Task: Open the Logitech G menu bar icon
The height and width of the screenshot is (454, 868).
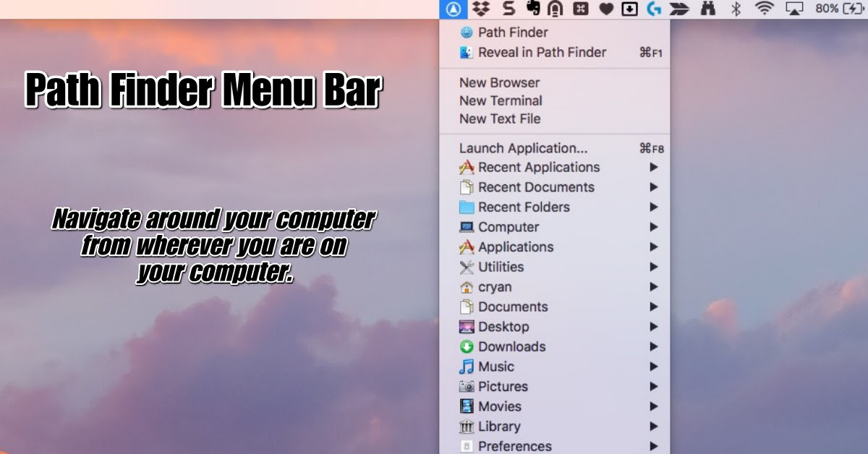Action: (x=655, y=9)
